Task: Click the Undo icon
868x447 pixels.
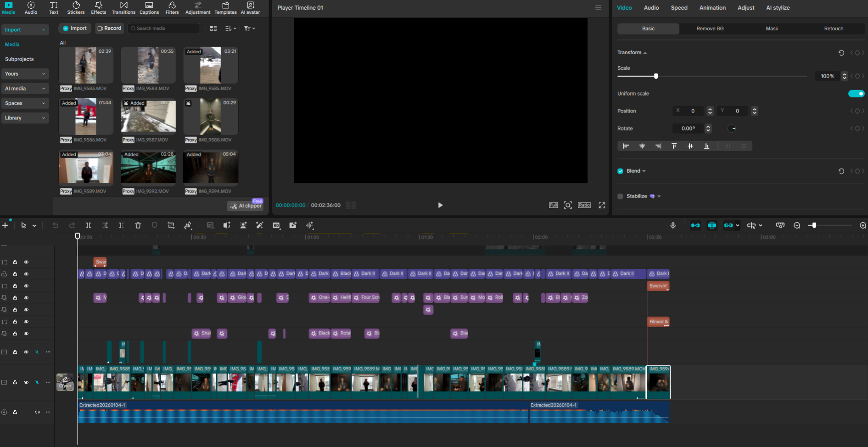Action: (55, 226)
